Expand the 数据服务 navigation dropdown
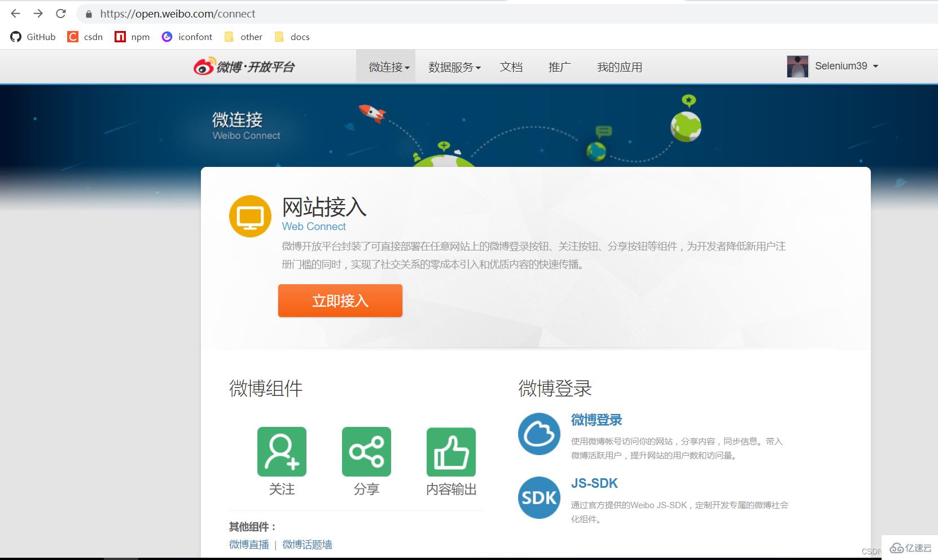Viewport: 938px width, 560px height. pos(454,67)
